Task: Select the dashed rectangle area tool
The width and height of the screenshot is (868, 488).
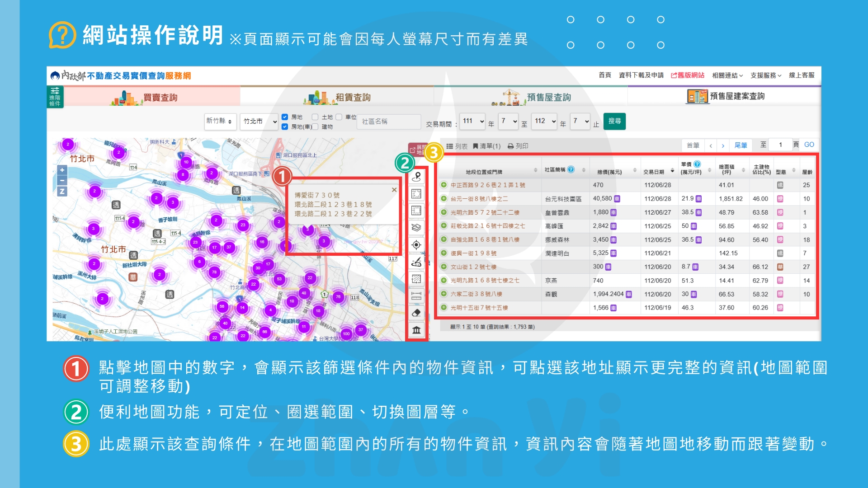Action: point(416,194)
